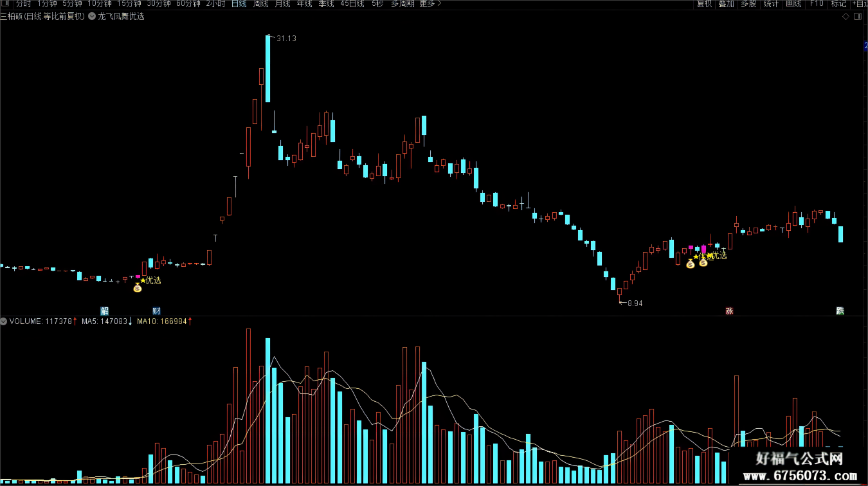Screen dimensions: 868x486
Task: Click the diamond icon at chart top-right
Action: pos(845,16)
